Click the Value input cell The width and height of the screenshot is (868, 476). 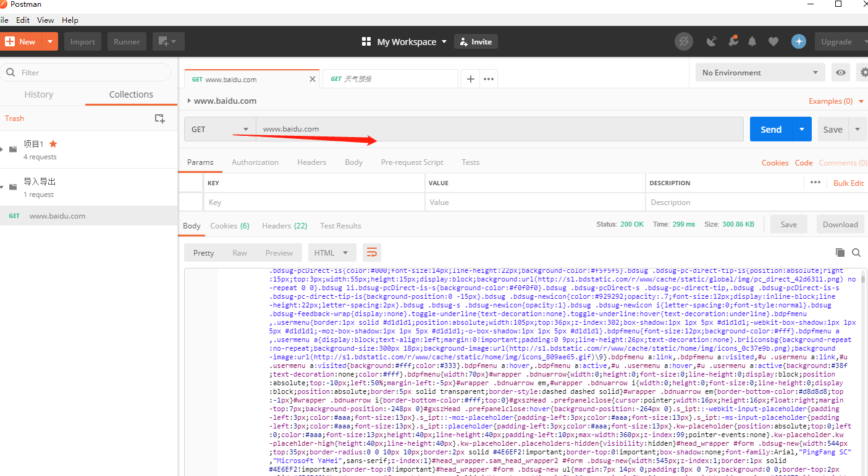click(536, 203)
